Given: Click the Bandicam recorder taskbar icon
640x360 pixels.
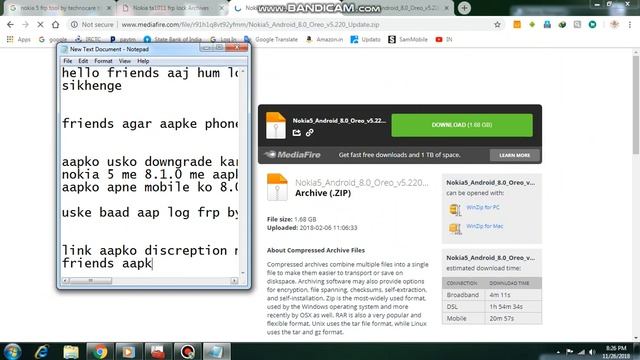Looking at the screenshot, I should click(187, 351).
